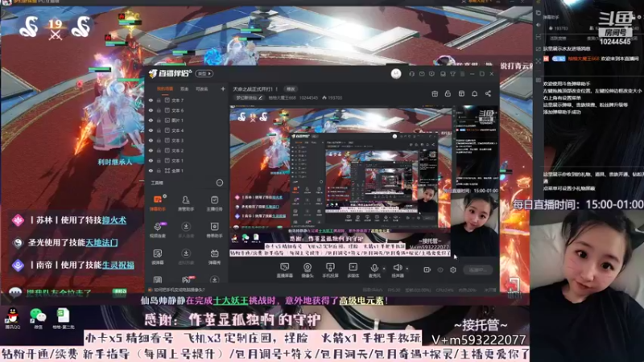Select the 文本 2 source row
Viewport: 644px width, 362px height.
(187, 150)
